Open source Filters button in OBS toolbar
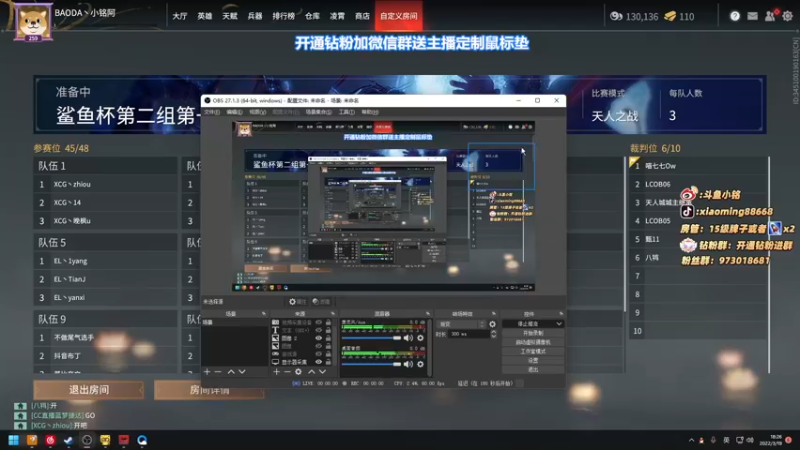This screenshot has height=450, width=800. [321, 302]
